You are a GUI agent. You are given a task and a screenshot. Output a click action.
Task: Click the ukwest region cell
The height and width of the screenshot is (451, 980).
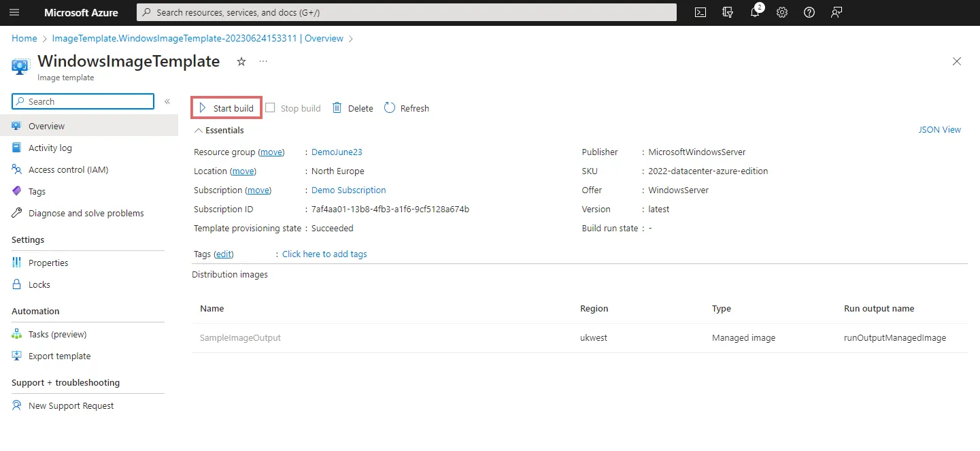click(594, 338)
